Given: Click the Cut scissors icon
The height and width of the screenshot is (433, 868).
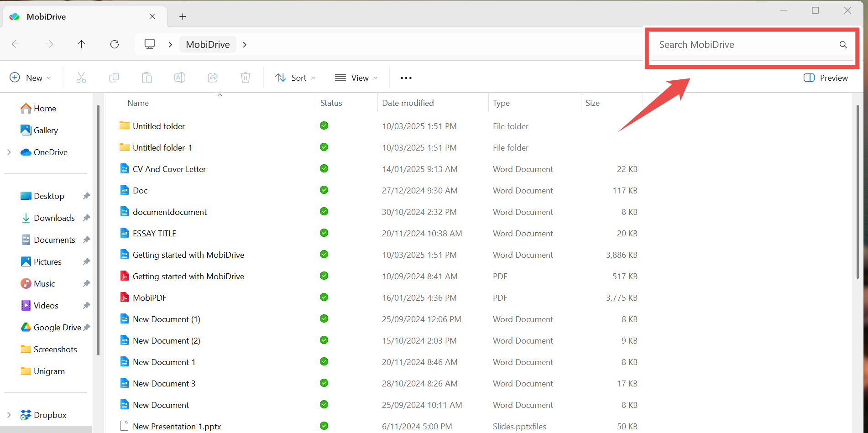Looking at the screenshot, I should pos(81,78).
